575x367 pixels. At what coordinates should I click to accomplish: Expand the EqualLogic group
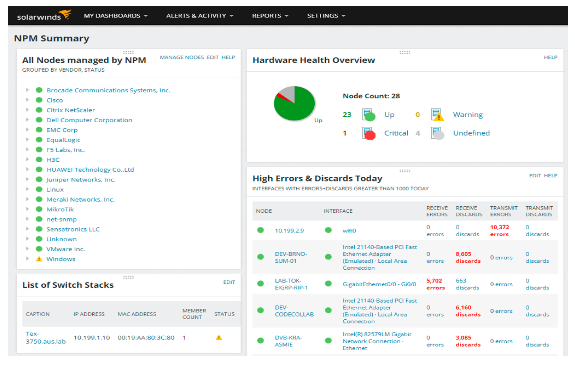click(27, 139)
